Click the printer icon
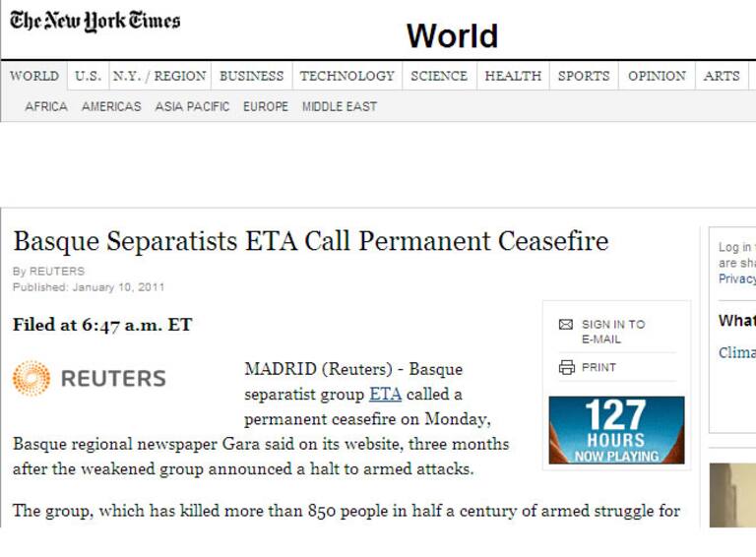 coord(566,367)
